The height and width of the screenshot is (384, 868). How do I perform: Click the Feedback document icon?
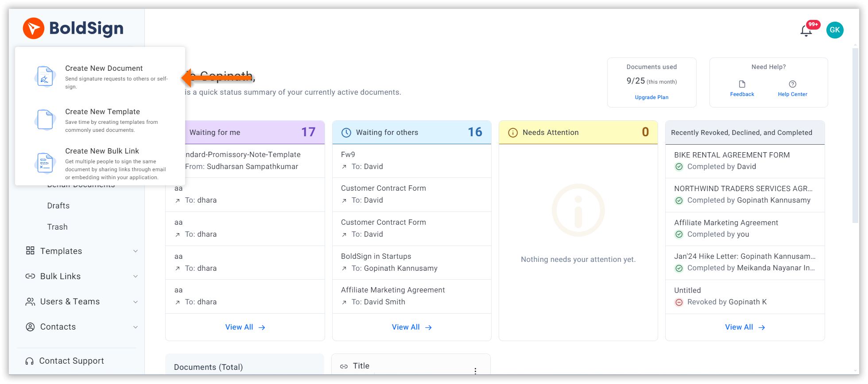(742, 84)
